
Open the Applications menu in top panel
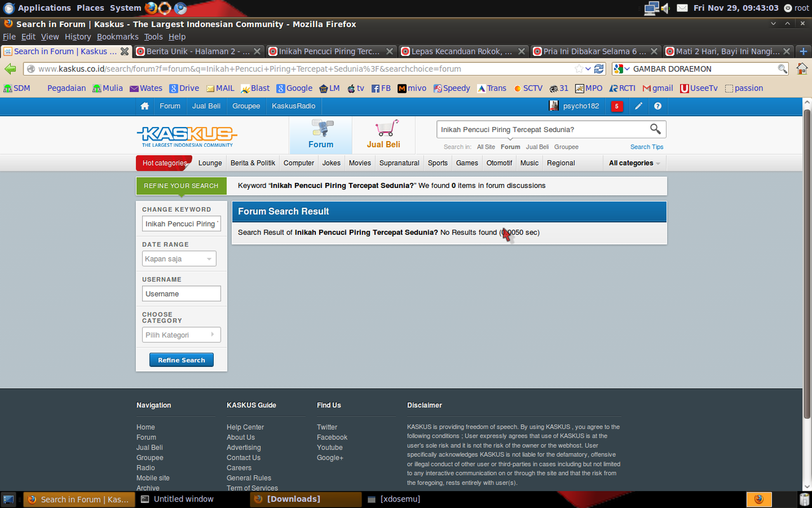point(38,8)
